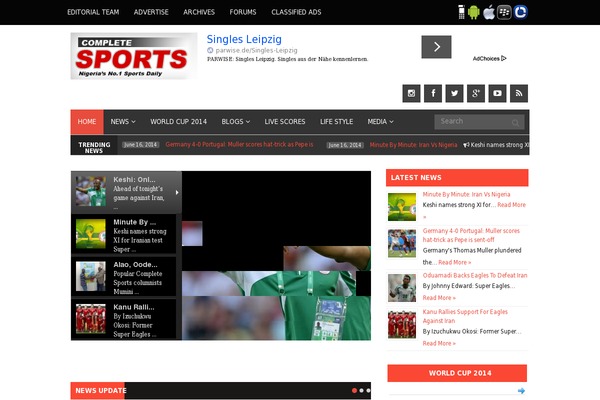600x400 pixels.
Task: Click Read More after Thomas Muller text
Action: 455,263
